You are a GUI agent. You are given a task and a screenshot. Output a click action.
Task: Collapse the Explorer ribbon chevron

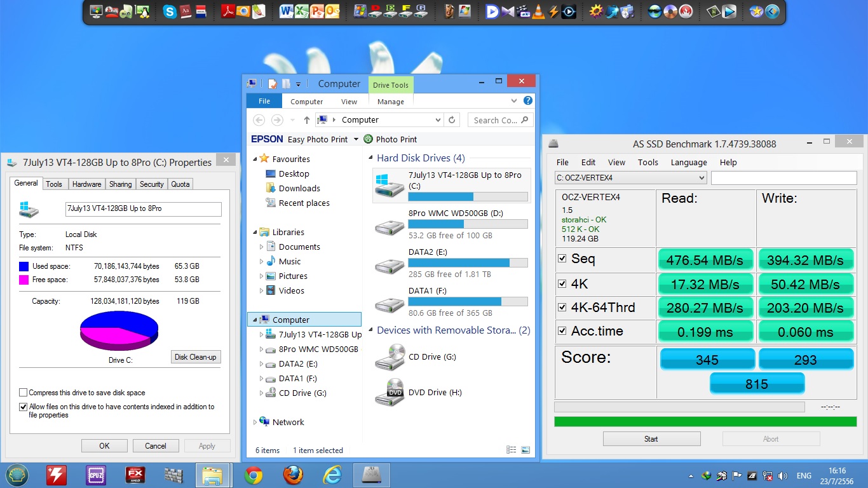(514, 100)
